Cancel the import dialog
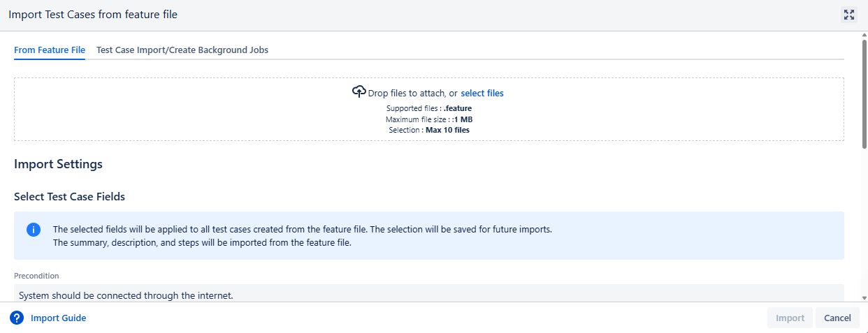This screenshot has height=333, width=868. click(837, 318)
